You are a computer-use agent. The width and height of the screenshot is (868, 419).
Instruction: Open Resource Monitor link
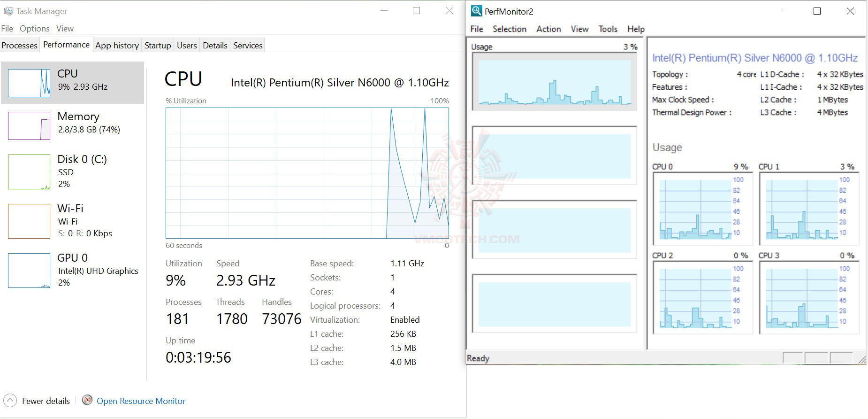[141, 401]
